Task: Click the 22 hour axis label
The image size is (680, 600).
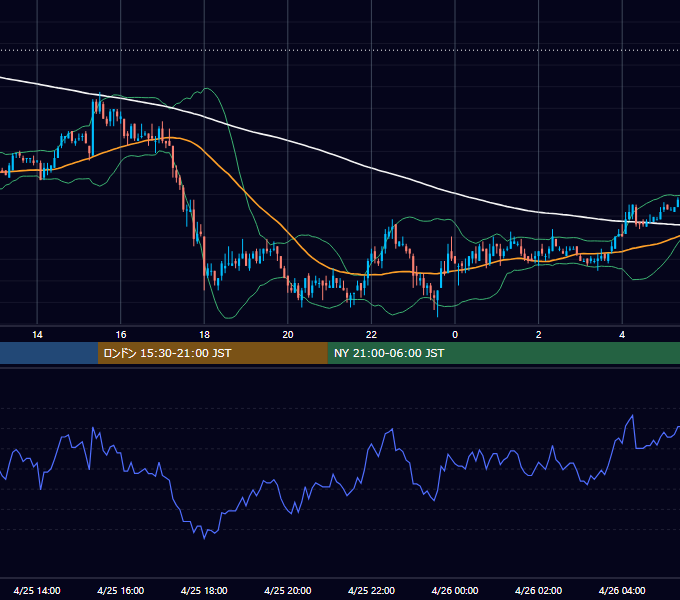Action: point(371,335)
